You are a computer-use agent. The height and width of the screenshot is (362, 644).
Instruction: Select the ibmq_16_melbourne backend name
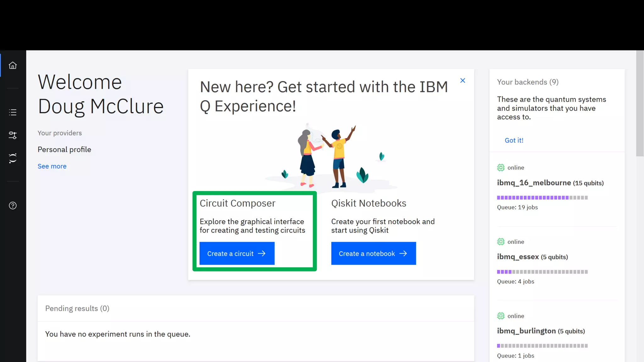[x=534, y=183]
